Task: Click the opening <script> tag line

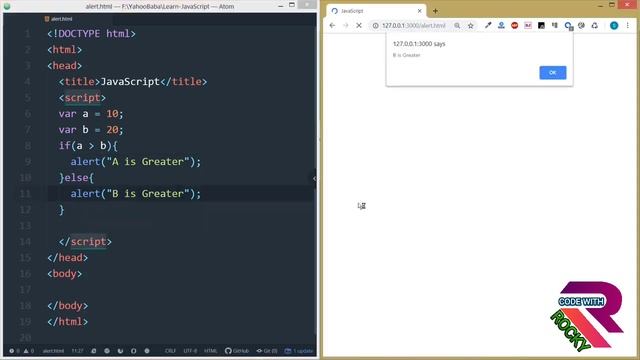Action: [x=82, y=98]
